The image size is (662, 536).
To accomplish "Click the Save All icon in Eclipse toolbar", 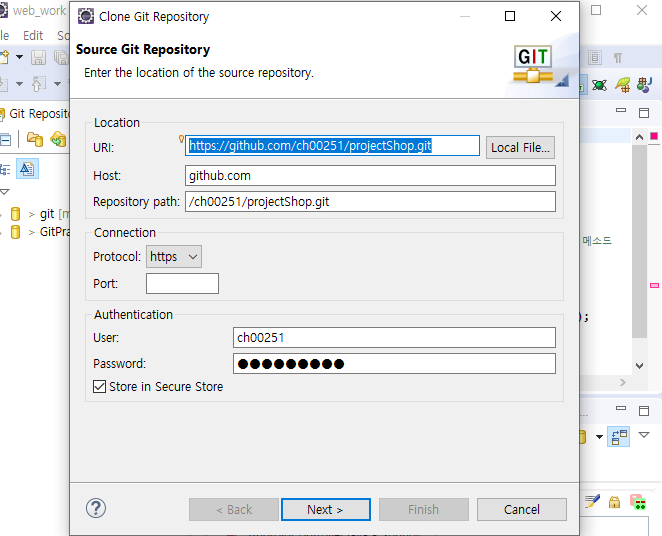I will click(x=62, y=57).
